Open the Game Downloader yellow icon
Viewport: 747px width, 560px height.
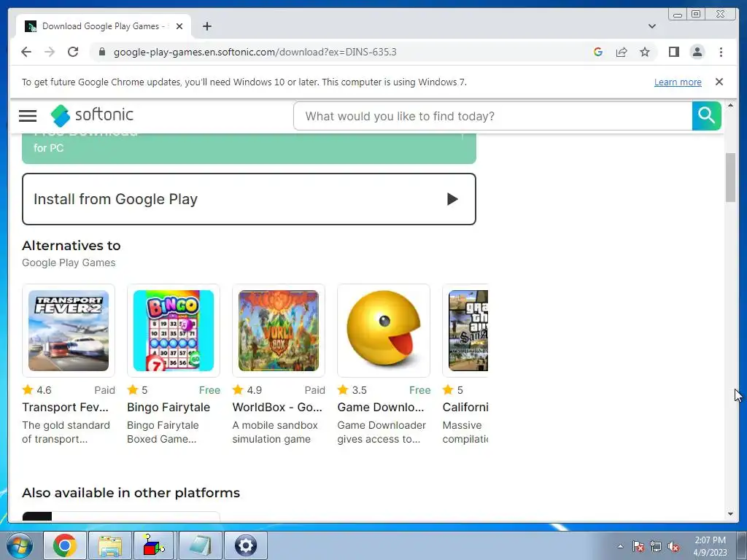click(384, 330)
